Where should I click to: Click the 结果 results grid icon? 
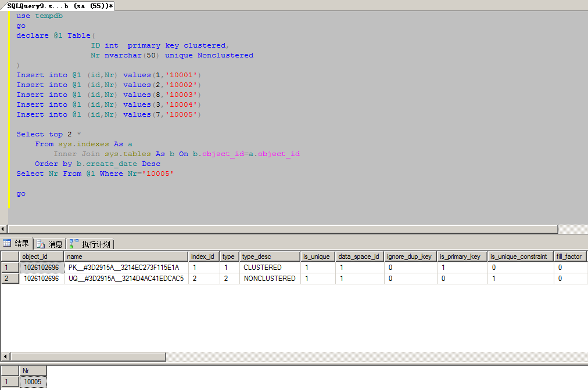pos(8,244)
